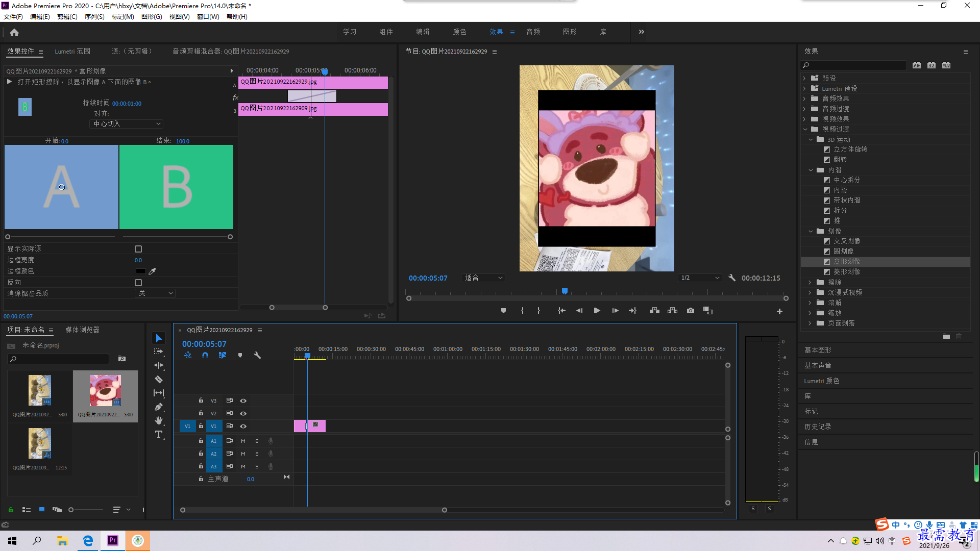Select the Selection tool arrow

tap(159, 338)
